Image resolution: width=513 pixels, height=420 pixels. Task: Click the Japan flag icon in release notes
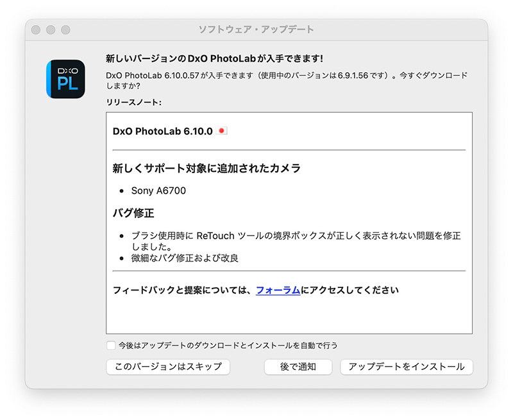[221, 131]
